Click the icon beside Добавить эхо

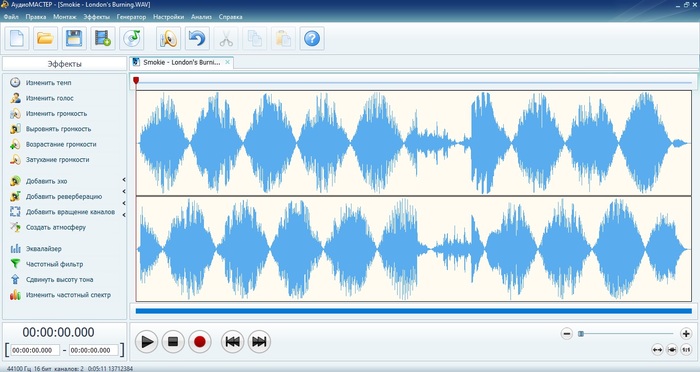tap(15, 181)
